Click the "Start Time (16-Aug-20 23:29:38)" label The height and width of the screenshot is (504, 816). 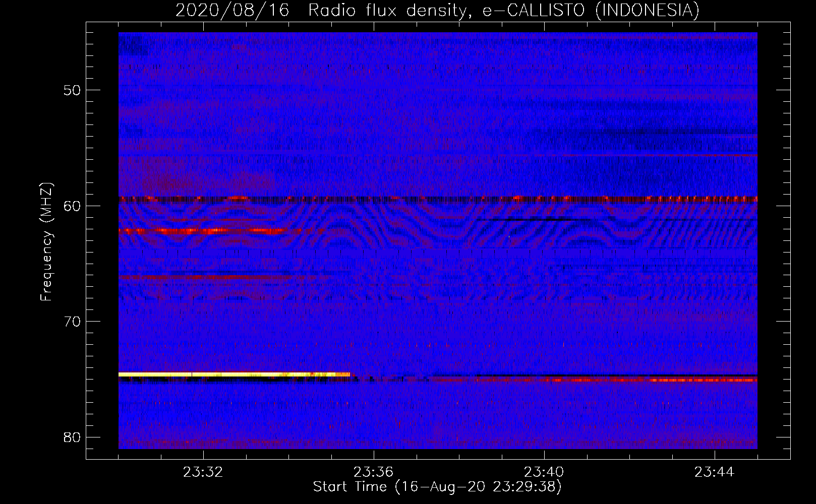(x=437, y=487)
